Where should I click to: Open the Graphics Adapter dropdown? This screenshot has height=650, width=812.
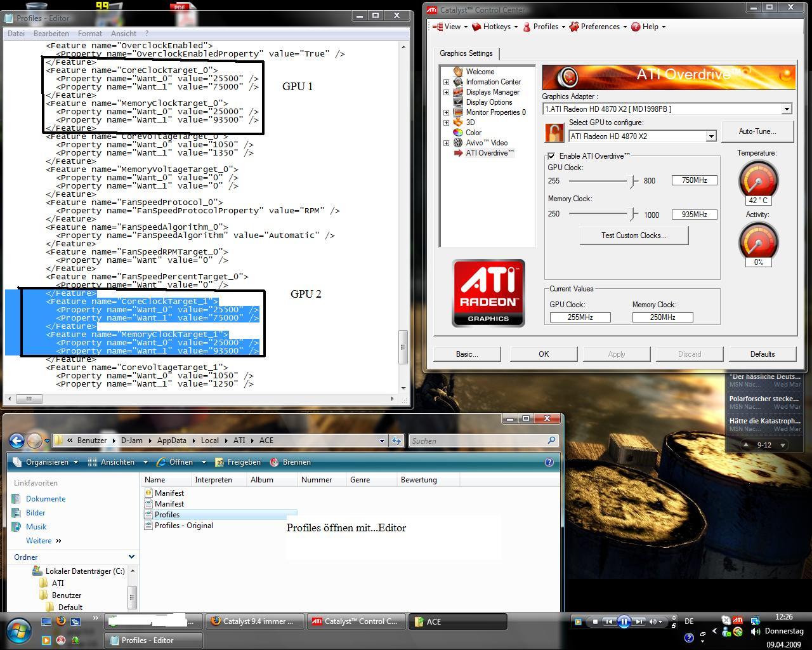pyautogui.click(x=787, y=109)
